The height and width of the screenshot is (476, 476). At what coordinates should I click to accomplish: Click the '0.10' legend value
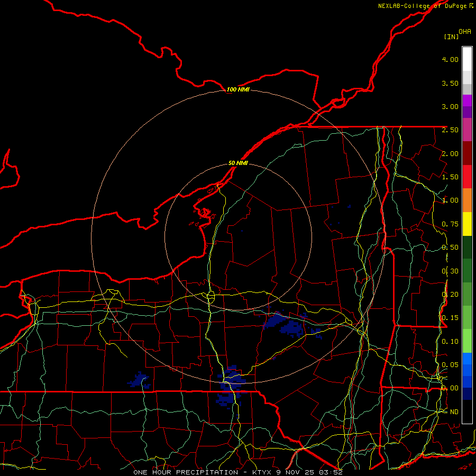(x=450, y=342)
